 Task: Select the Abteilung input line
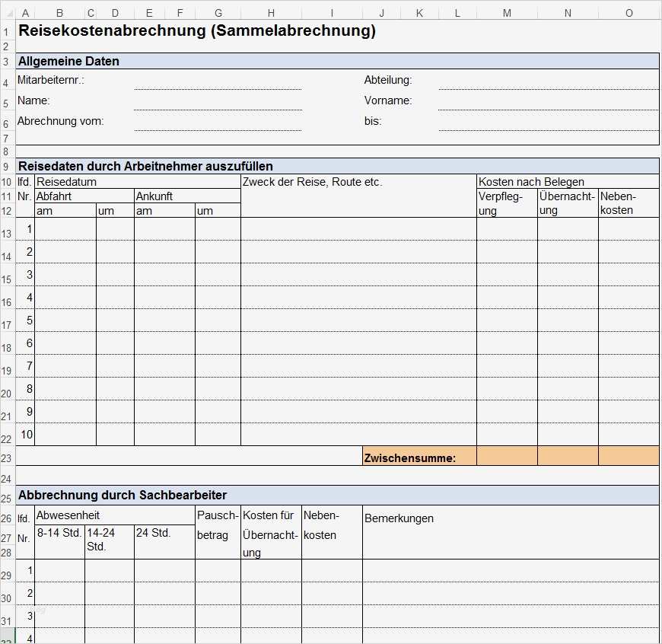[548, 79]
